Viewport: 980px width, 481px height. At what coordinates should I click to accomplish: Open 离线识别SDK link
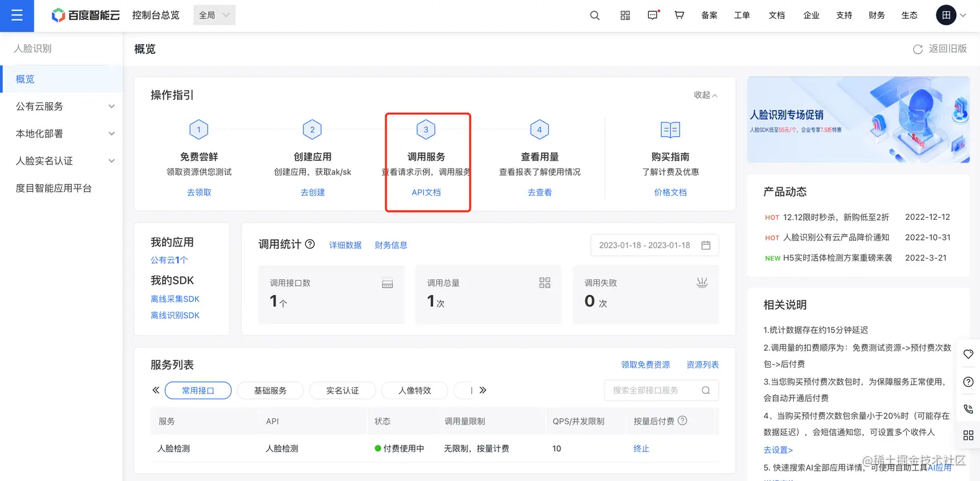[175, 315]
